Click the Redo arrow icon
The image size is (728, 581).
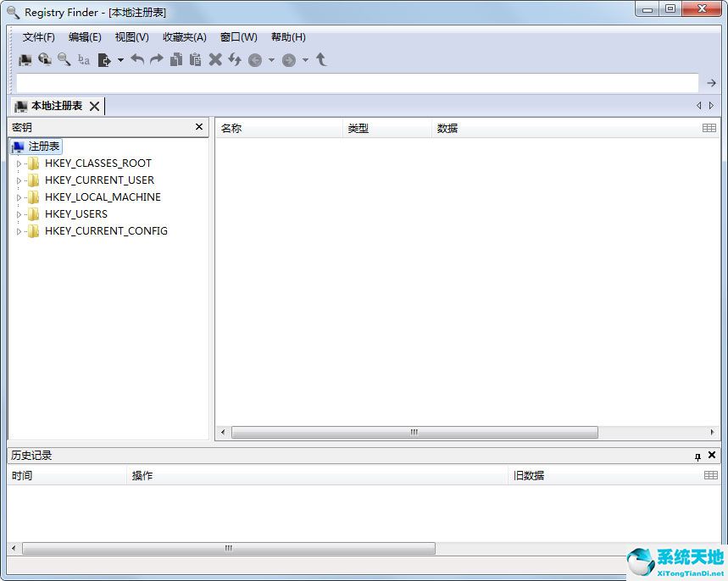(157, 59)
